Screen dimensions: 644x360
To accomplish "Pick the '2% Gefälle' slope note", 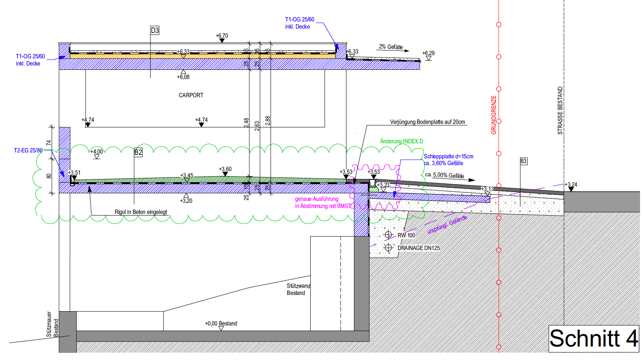I will [391, 47].
